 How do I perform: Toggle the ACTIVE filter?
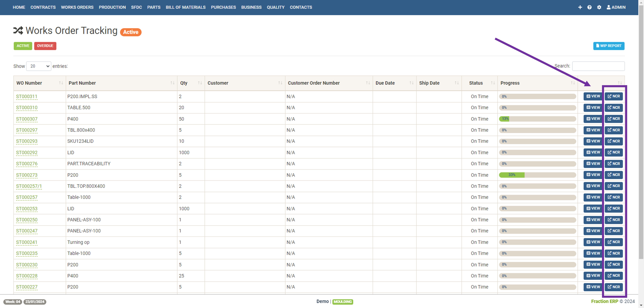click(x=23, y=46)
